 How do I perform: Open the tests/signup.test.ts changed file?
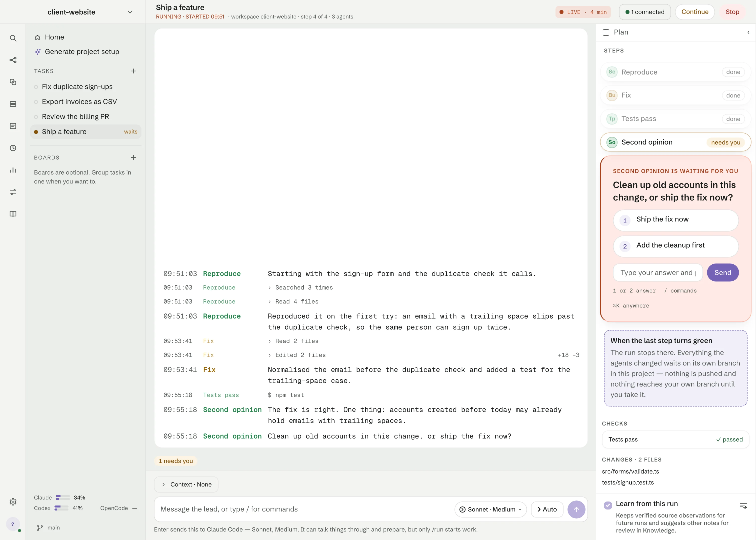[x=628, y=482]
